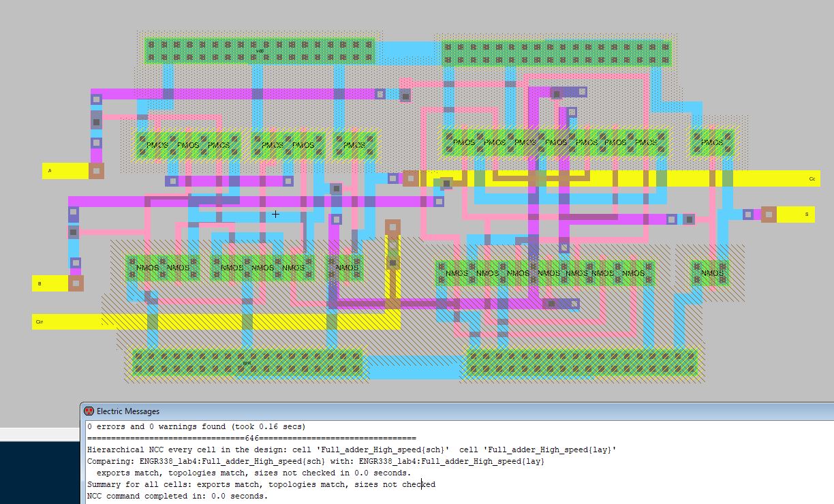Viewport: 834px width, 504px height.
Task: Select the Cin export label
Action: pyautogui.click(x=40, y=322)
